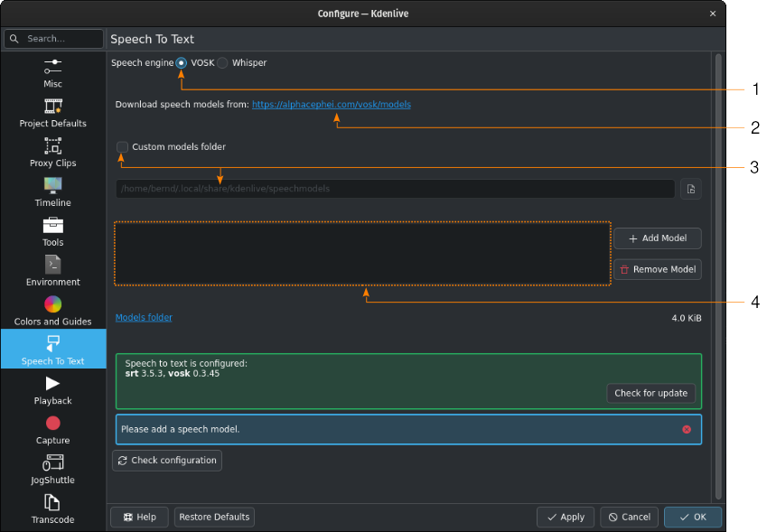Select the Tools toolbox icon
767x532 pixels.
[52, 226]
